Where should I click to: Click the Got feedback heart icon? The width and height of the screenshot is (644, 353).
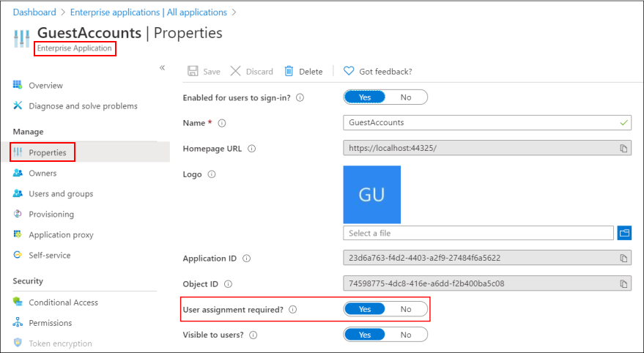[349, 71]
